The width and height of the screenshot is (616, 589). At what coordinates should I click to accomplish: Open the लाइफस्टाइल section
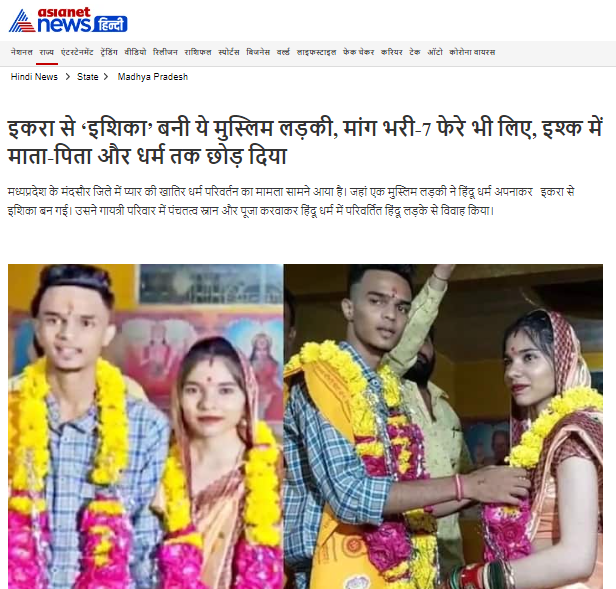[x=317, y=52]
